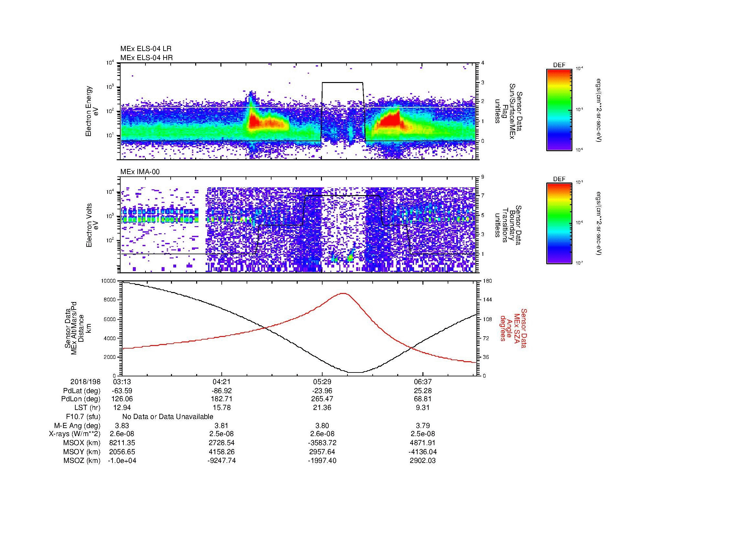
Task: Click the '06:37' time tick label
Action: tap(422, 382)
